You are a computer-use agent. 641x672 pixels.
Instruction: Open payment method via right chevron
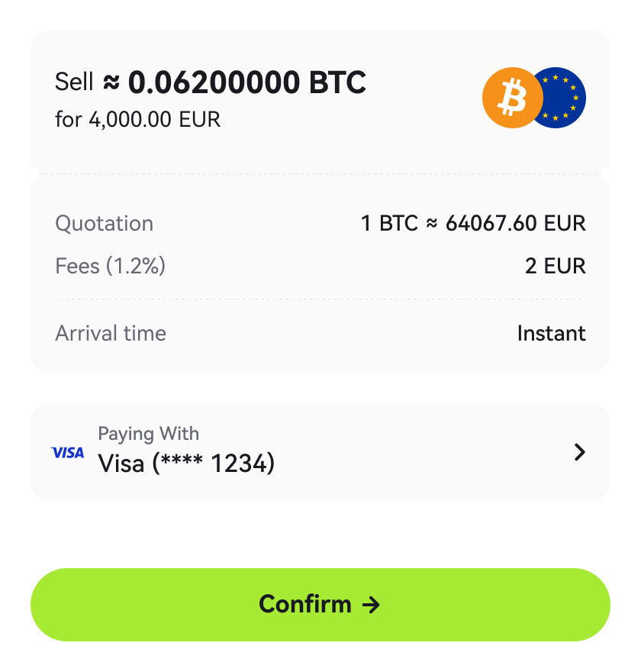(x=579, y=452)
